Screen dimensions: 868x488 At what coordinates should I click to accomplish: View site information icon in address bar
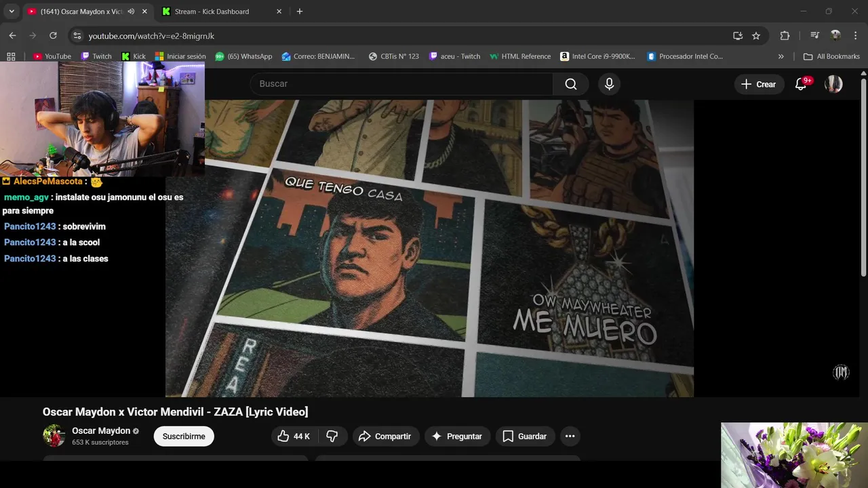(x=77, y=36)
